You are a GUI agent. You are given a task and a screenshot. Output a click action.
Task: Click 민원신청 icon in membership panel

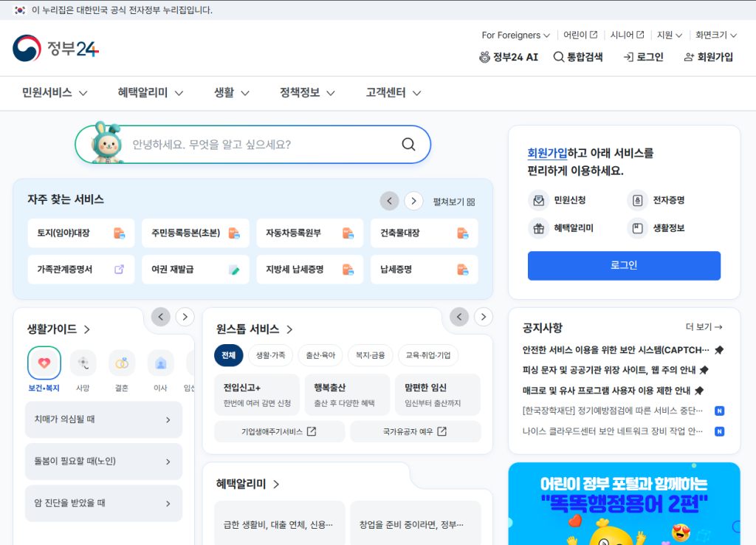538,200
